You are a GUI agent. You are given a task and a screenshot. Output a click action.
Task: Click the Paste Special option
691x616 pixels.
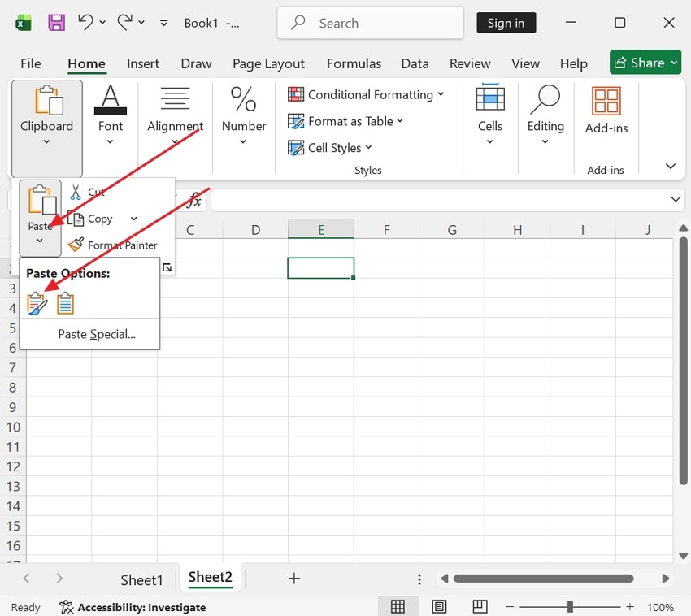96,334
